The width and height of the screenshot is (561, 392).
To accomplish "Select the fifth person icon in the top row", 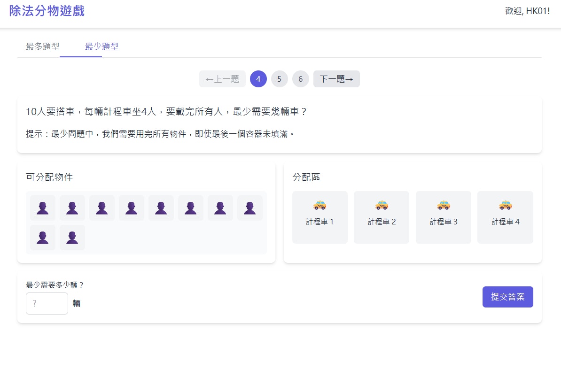I will (x=161, y=208).
